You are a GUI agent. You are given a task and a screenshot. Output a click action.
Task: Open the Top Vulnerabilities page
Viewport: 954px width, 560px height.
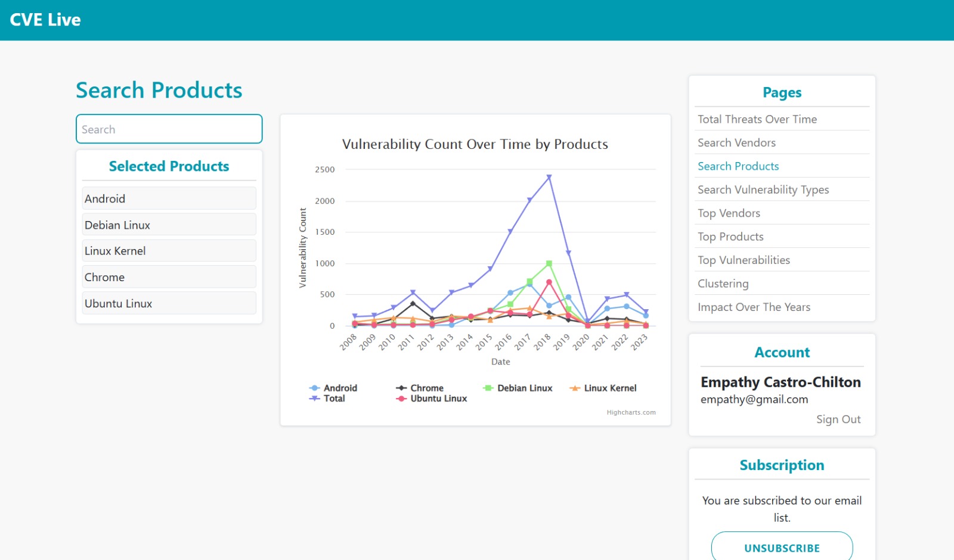[744, 260]
